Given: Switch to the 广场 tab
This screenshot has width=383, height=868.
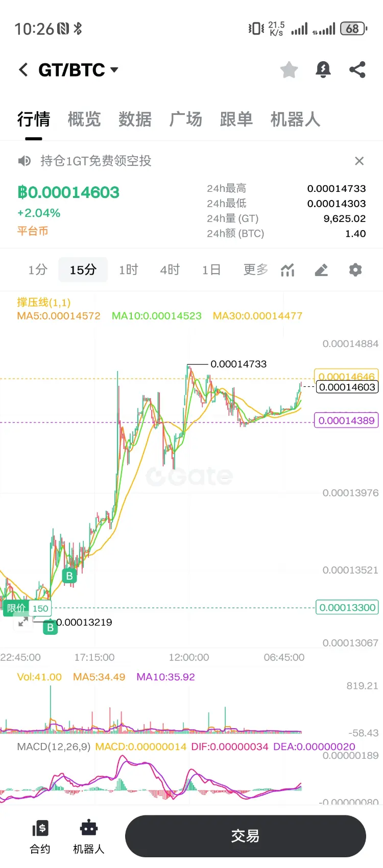Looking at the screenshot, I should (x=186, y=119).
